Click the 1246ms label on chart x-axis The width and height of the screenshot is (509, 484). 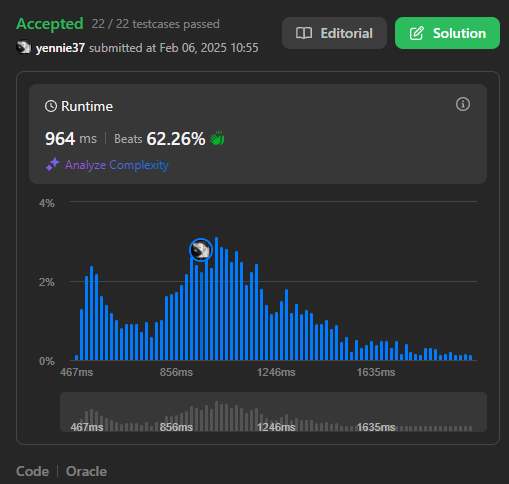(x=276, y=372)
